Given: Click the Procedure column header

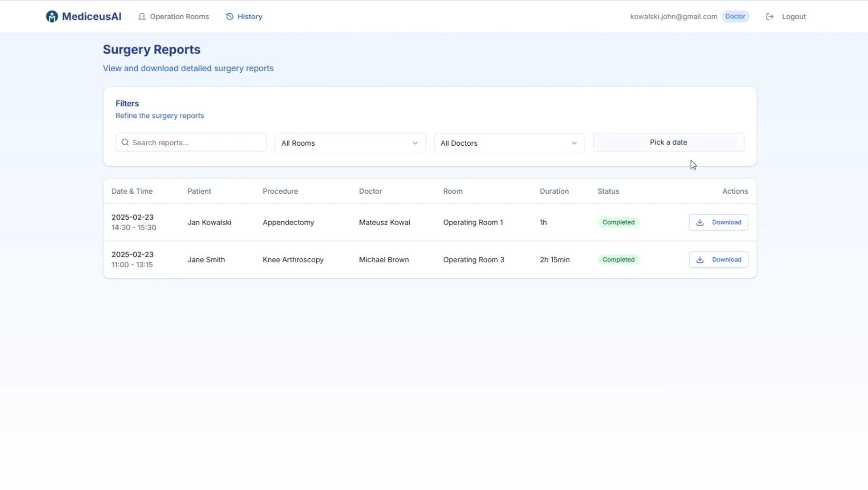Looking at the screenshot, I should coord(280,191).
